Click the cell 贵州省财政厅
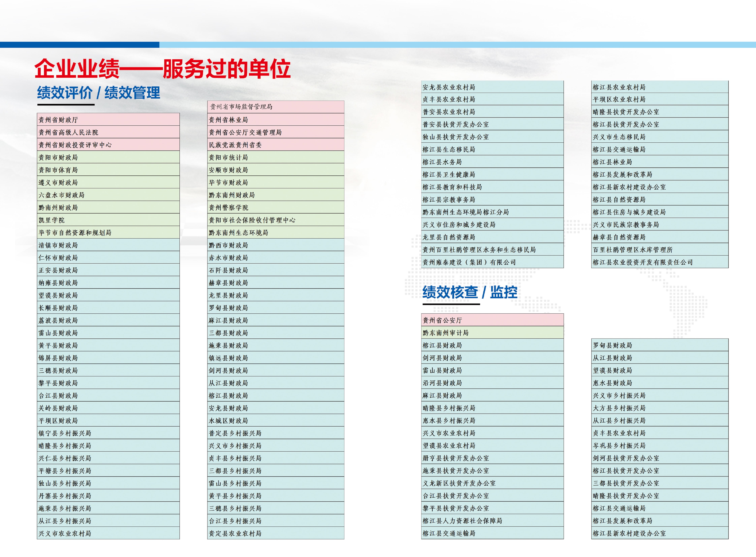756x557 pixels. pos(108,120)
